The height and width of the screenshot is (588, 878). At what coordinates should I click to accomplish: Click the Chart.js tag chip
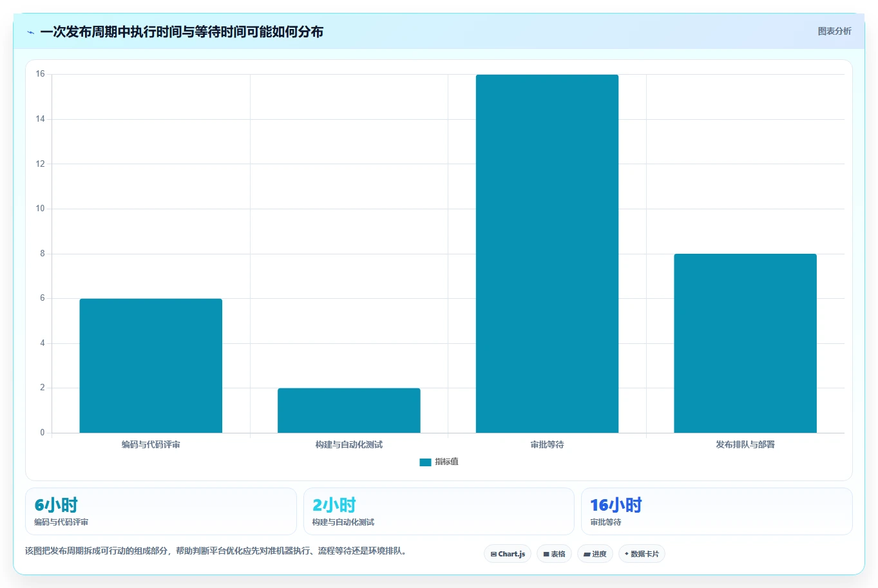(x=508, y=554)
